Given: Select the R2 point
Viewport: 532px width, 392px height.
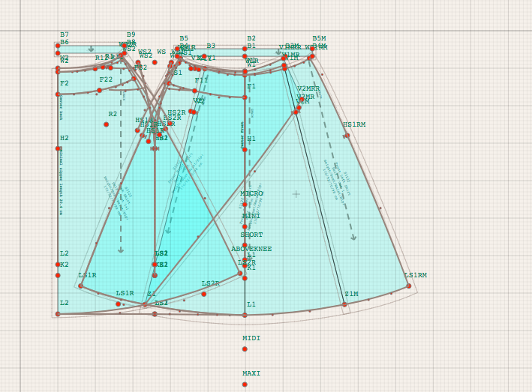Looking at the screenshot, I should pos(106,124).
